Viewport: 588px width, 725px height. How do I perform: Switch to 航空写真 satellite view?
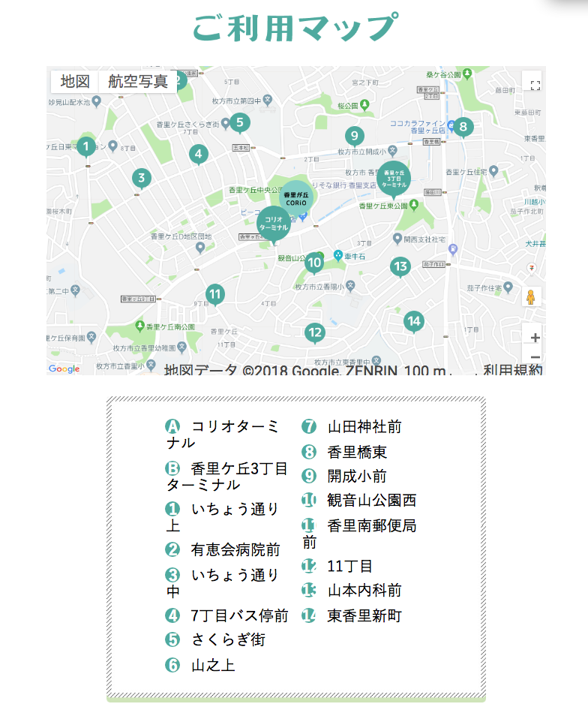tap(138, 81)
